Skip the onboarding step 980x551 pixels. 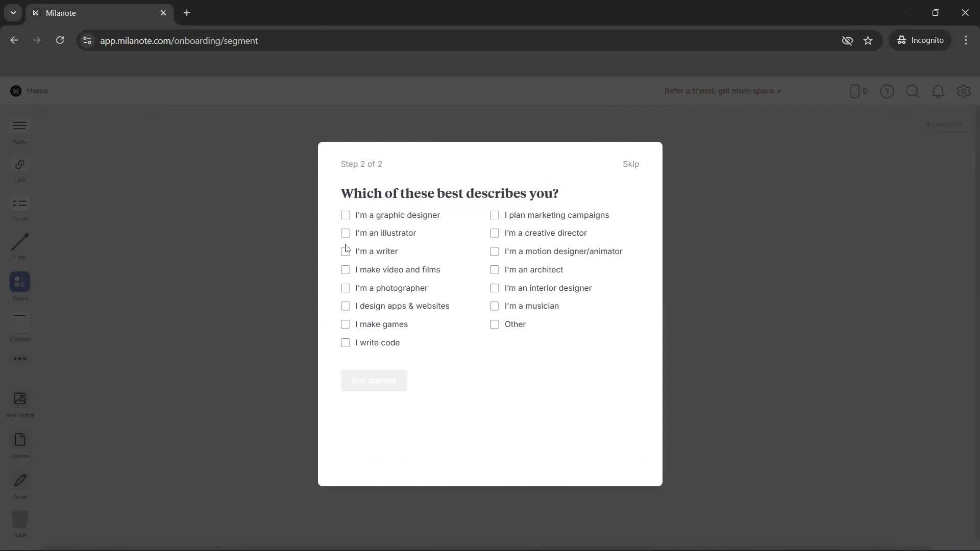pyautogui.click(x=631, y=164)
